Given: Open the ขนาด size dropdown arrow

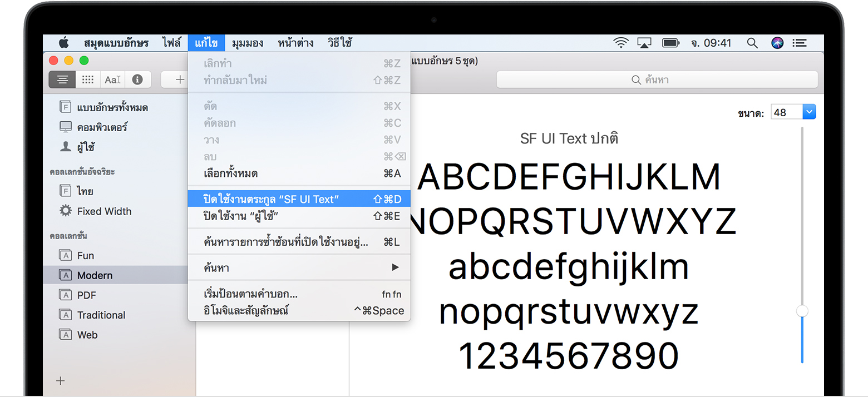Looking at the screenshot, I should pyautogui.click(x=809, y=112).
